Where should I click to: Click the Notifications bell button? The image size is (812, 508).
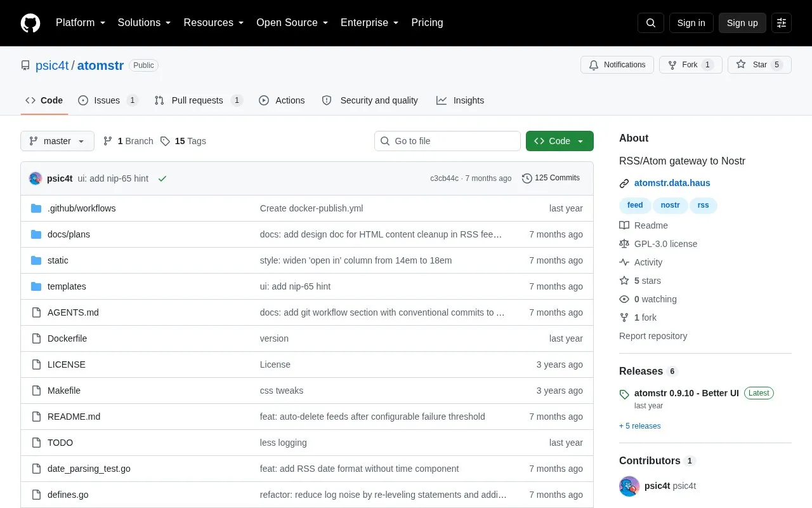pos(617,65)
